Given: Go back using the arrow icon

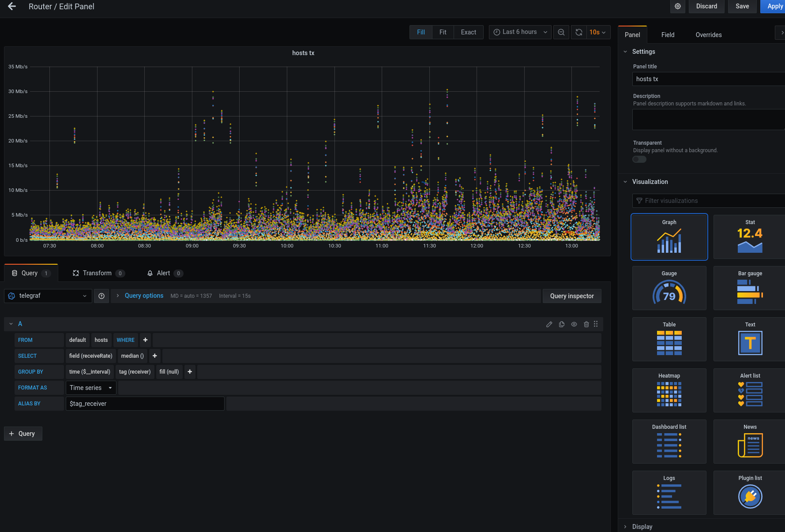Looking at the screenshot, I should 12,7.
